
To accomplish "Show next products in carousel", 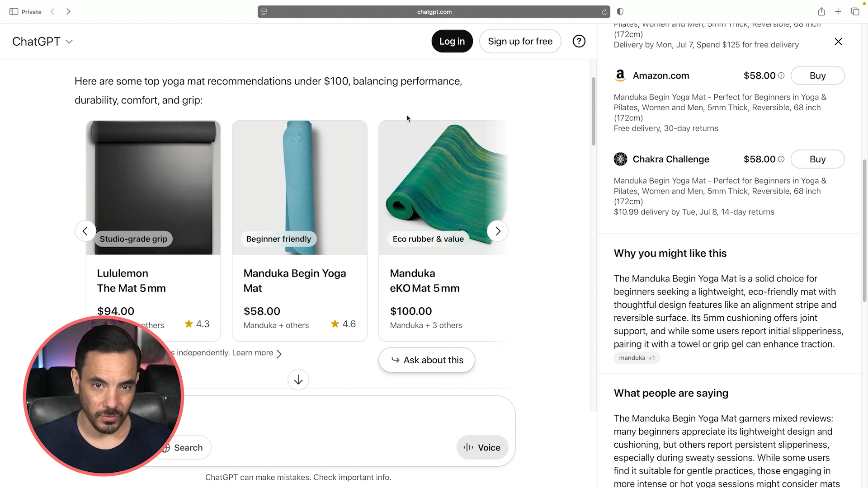I will coord(498,231).
